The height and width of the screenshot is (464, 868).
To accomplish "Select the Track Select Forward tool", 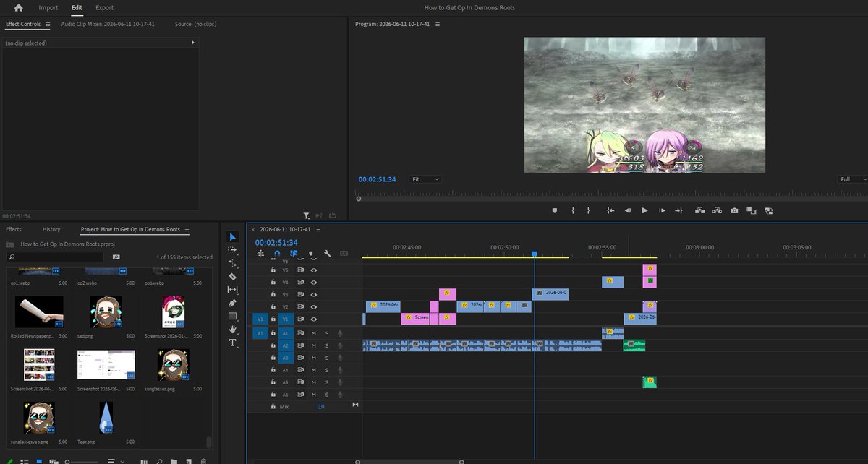I will pos(232,250).
